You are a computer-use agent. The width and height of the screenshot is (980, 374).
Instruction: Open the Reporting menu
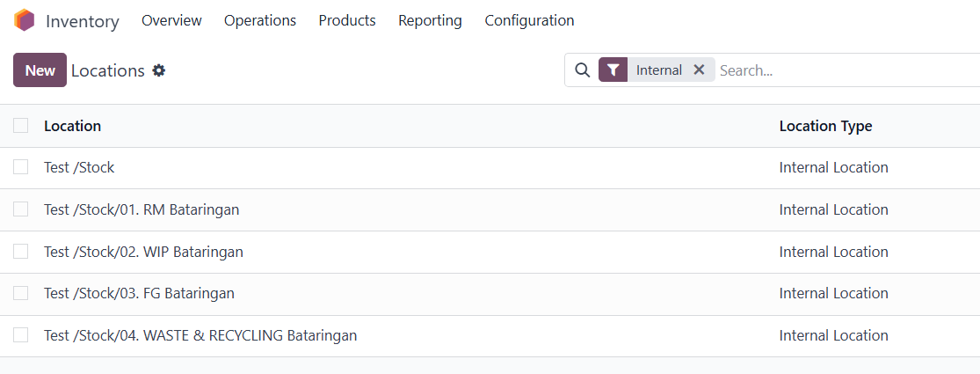430,20
